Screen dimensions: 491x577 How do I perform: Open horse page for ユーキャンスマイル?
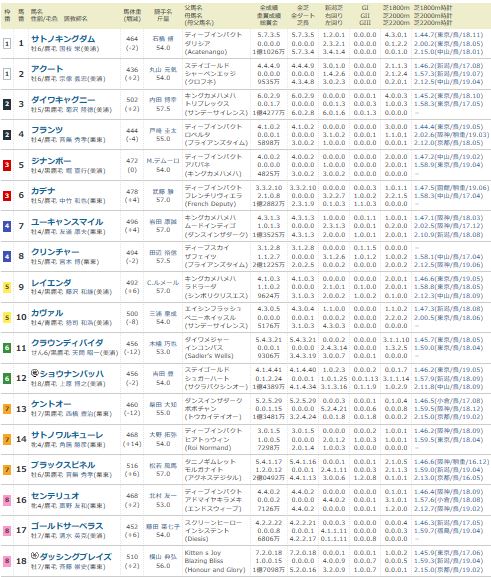(67, 222)
